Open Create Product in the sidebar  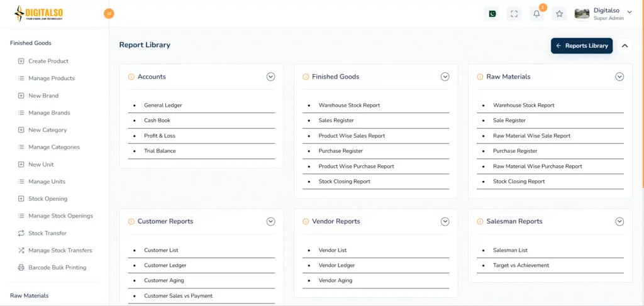click(x=48, y=61)
